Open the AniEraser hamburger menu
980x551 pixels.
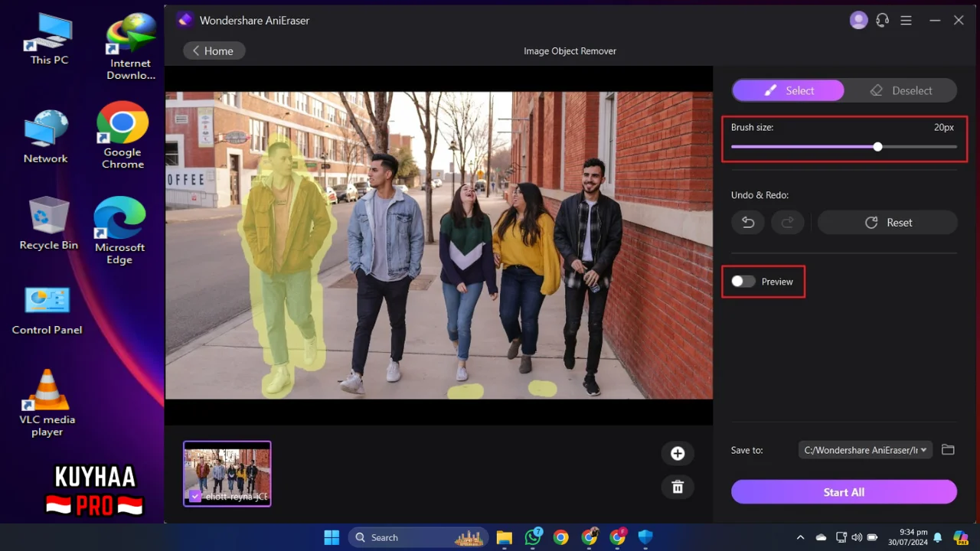(x=906, y=21)
